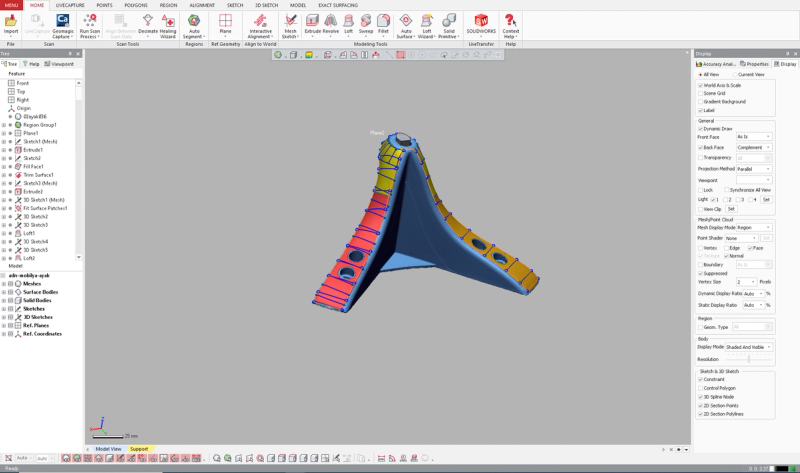
Task: Select the Loft2 feature in tree
Action: (29, 258)
